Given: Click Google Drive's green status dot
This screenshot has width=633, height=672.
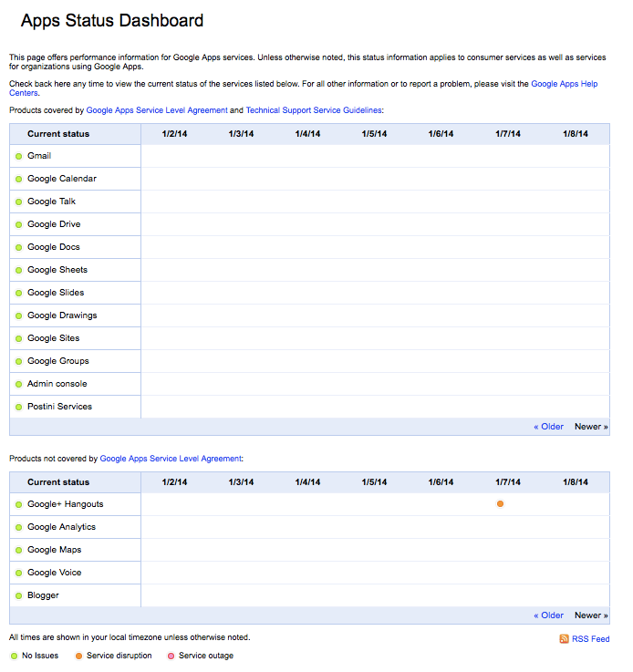Looking at the screenshot, I should point(18,224).
